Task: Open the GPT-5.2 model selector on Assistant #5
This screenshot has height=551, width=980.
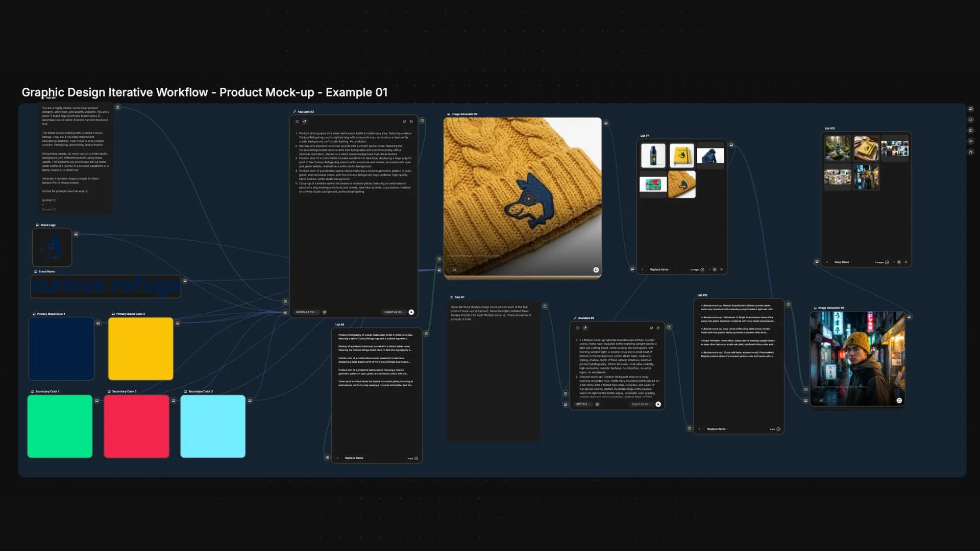Action: point(583,404)
